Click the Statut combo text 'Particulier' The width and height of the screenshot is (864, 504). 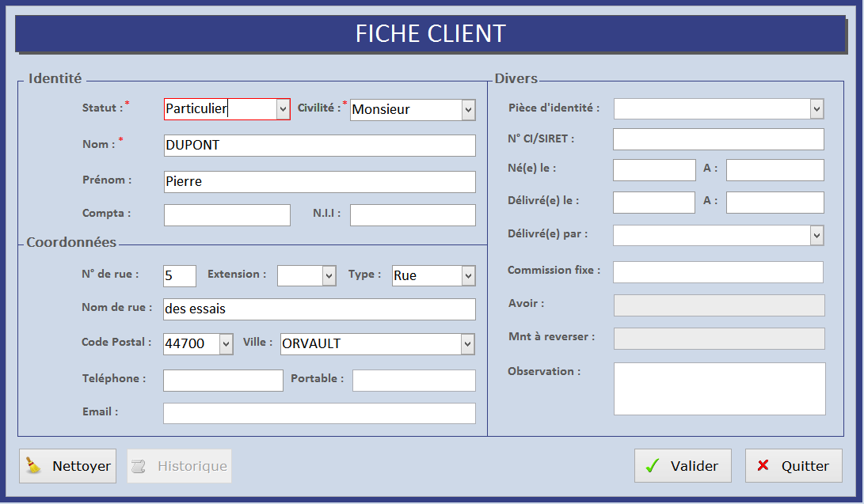(x=196, y=109)
